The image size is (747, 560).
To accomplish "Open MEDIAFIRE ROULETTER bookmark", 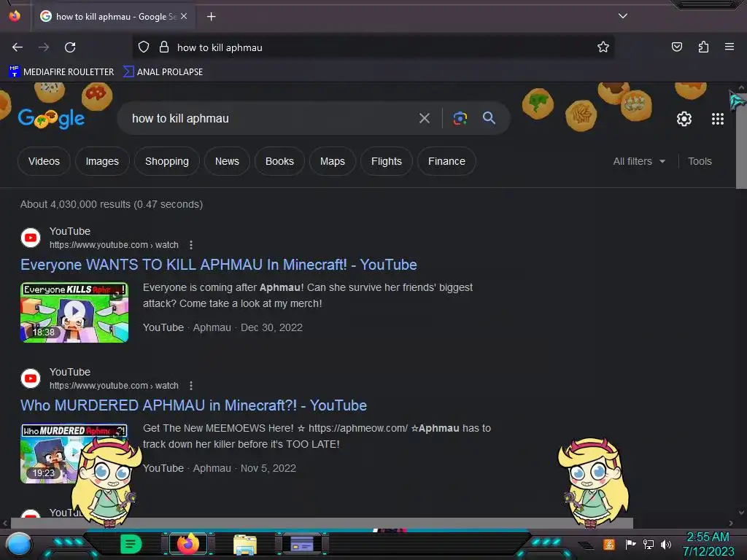I will (x=61, y=72).
